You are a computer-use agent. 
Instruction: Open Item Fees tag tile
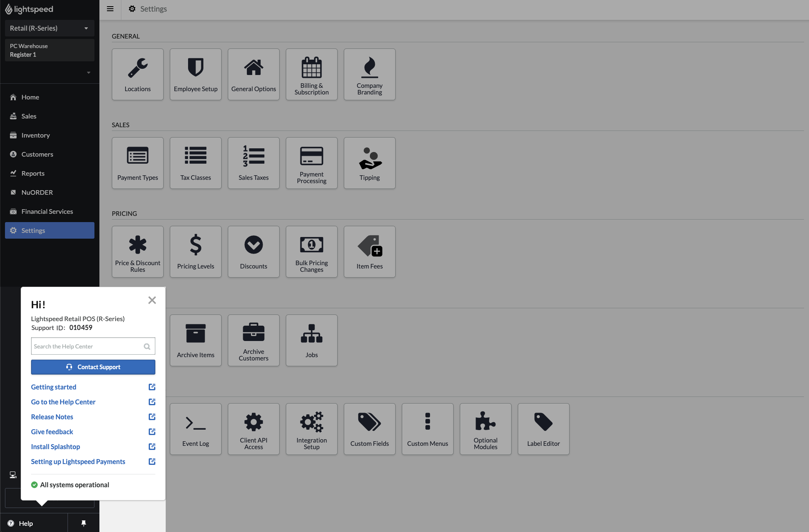click(369, 251)
